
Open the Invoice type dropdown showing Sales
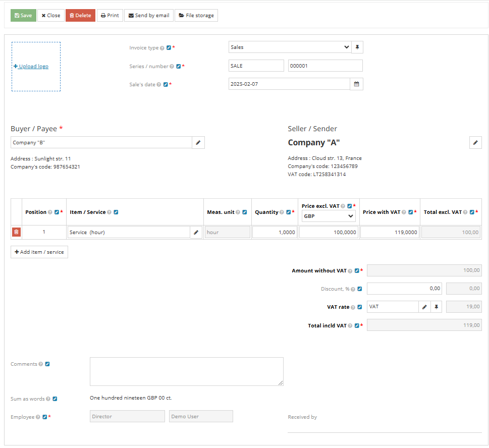tap(289, 47)
